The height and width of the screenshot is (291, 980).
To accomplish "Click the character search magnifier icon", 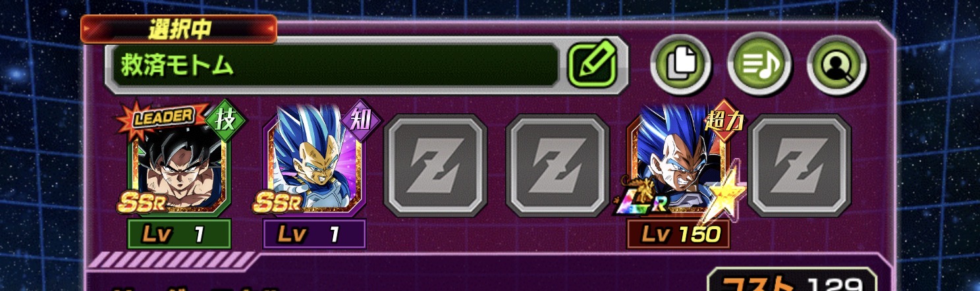I will (x=838, y=65).
